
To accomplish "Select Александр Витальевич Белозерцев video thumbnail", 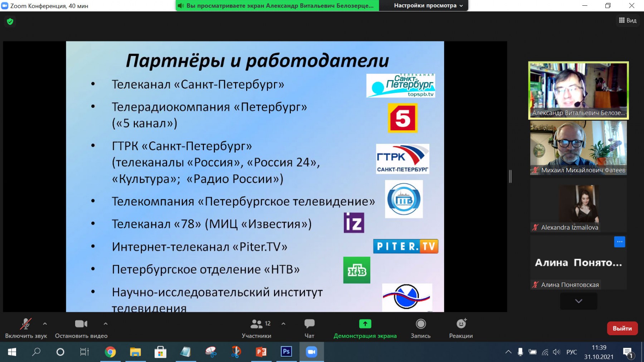I will point(579,90).
